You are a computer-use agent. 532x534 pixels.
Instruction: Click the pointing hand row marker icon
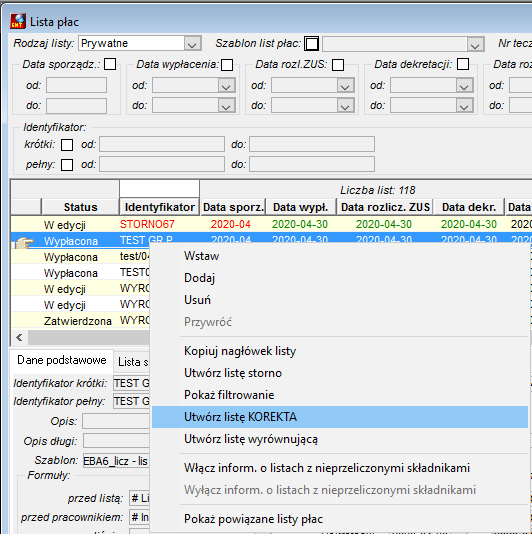(x=24, y=242)
